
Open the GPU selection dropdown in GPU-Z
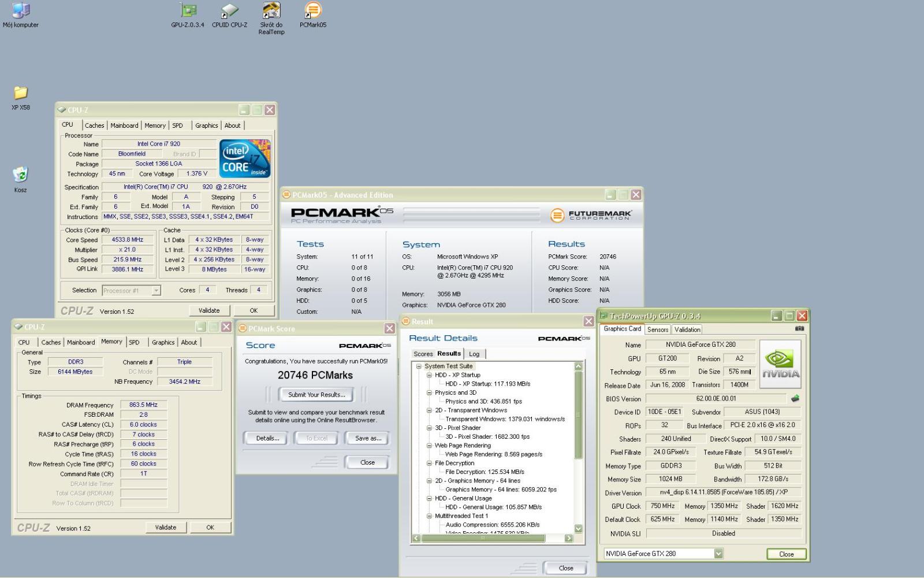coord(718,553)
